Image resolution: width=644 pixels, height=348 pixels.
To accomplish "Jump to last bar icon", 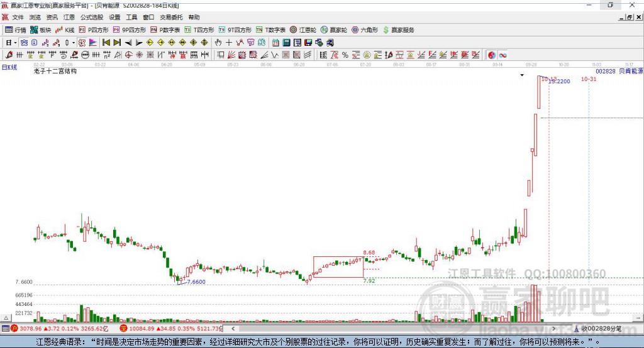I will pos(117,43).
